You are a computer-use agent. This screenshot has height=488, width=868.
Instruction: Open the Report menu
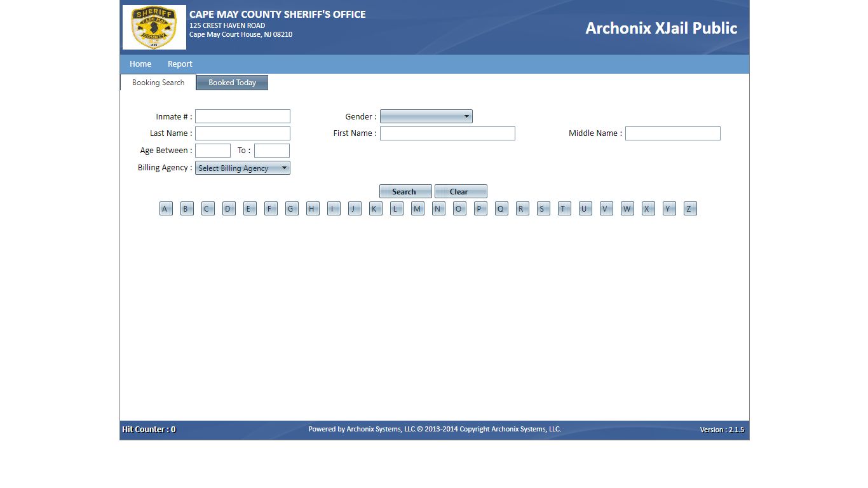180,64
